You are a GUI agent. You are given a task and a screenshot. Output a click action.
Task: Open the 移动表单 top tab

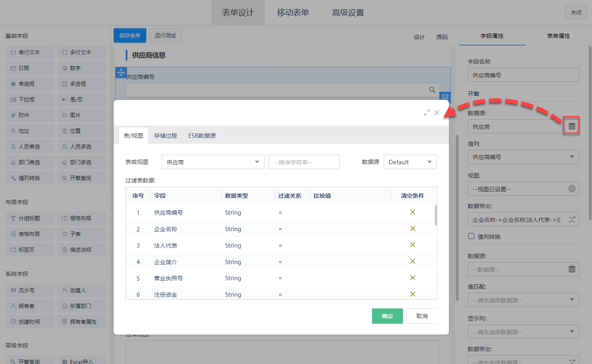pos(293,12)
